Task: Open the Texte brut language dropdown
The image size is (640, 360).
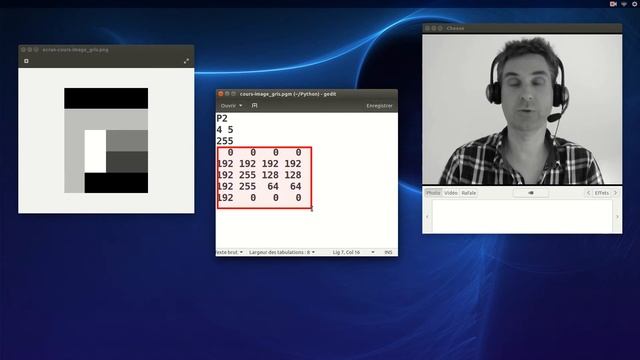Action: (229, 252)
